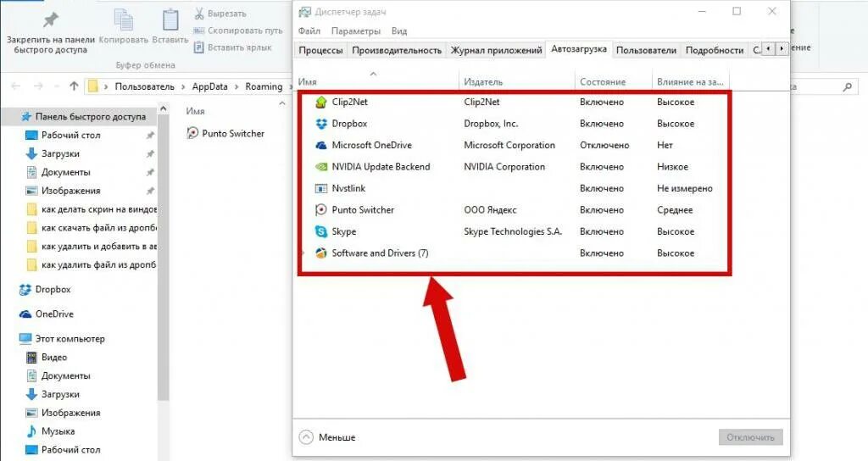
Task: Click the search magnifier icon in Explorer
Action: click(x=848, y=87)
